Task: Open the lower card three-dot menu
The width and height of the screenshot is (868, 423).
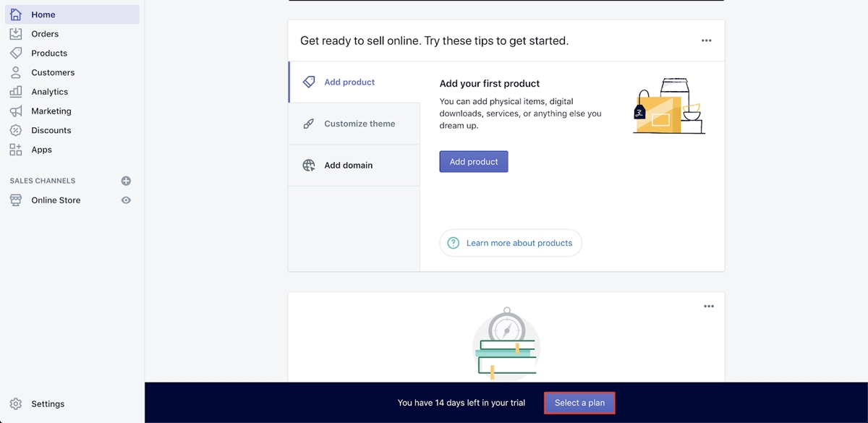Action: pos(709,306)
